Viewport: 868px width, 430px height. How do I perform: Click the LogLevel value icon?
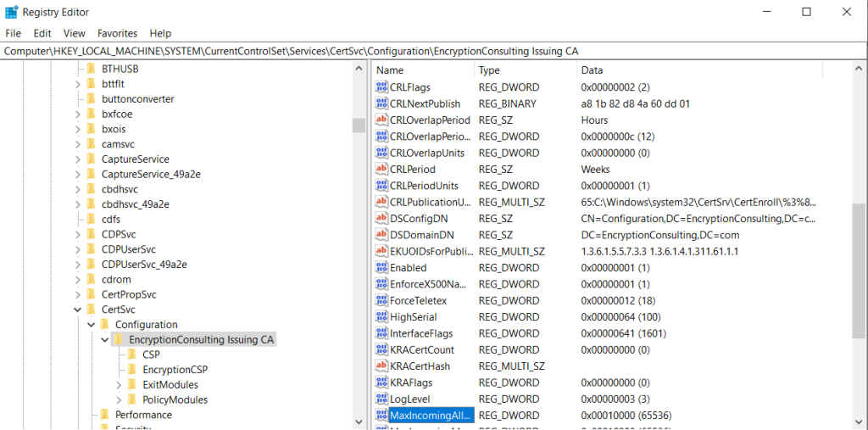pyautogui.click(x=381, y=399)
